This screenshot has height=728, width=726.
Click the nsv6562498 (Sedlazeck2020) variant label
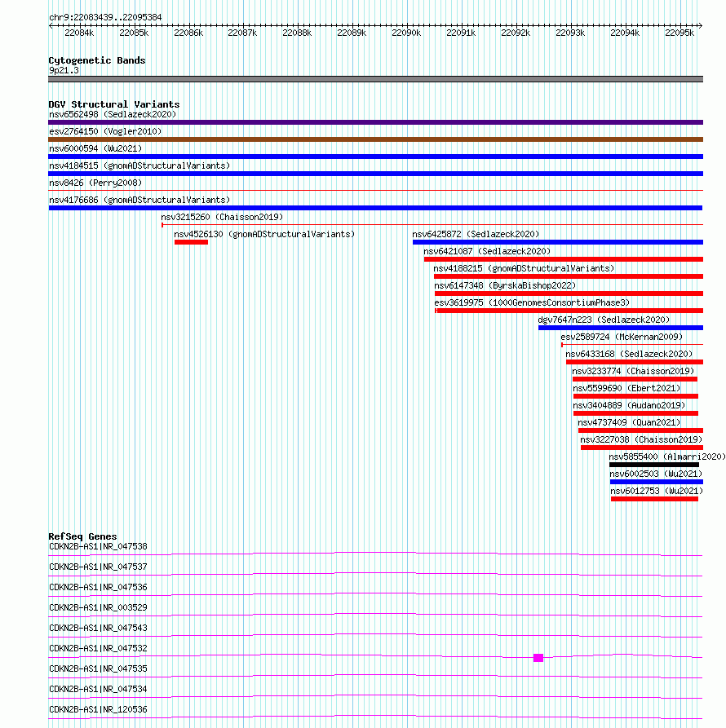[x=113, y=114]
